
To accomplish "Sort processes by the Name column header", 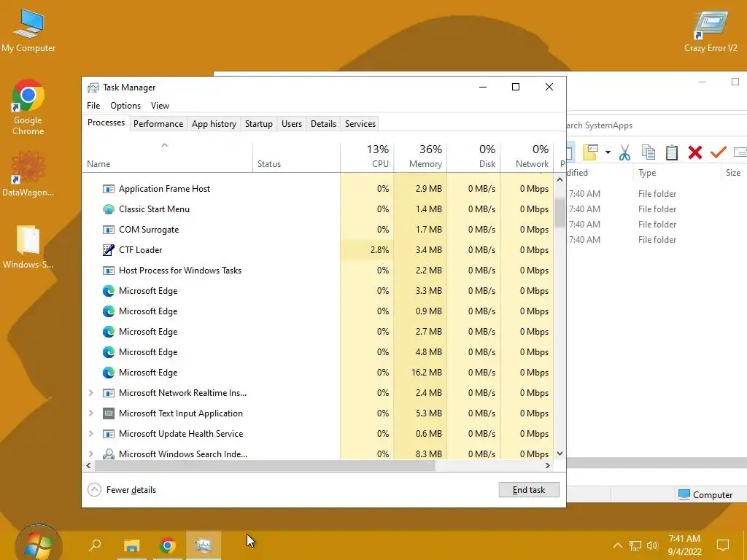I will (x=167, y=157).
